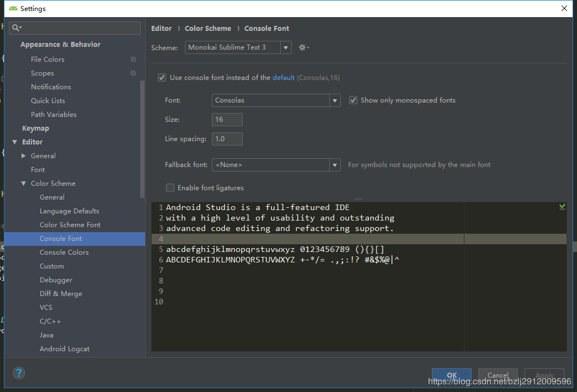Close the Settings dialog

564,8
